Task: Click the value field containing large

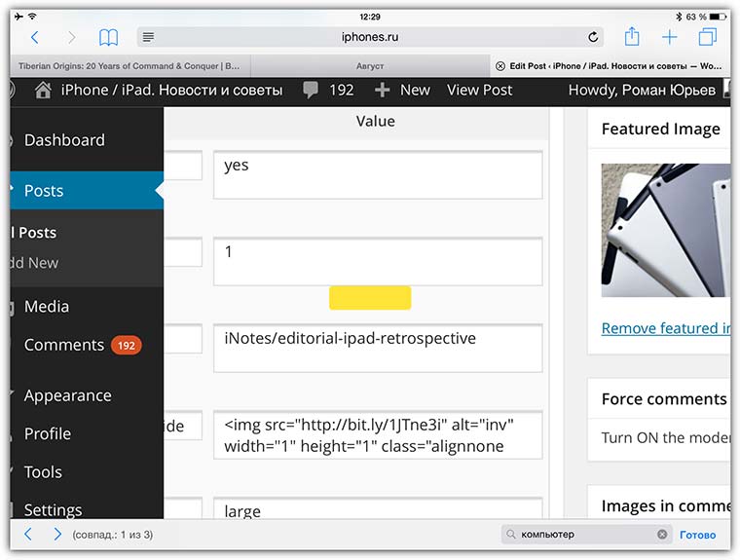Action: [x=378, y=508]
